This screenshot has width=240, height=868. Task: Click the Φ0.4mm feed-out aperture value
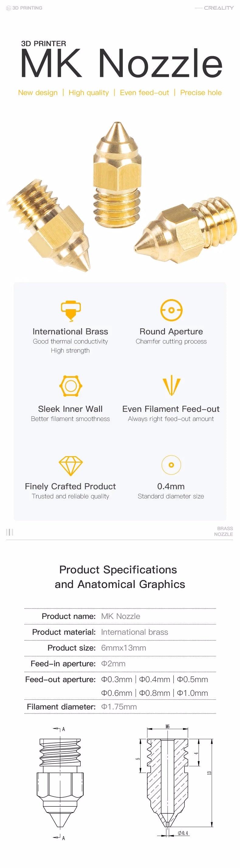coord(154,679)
